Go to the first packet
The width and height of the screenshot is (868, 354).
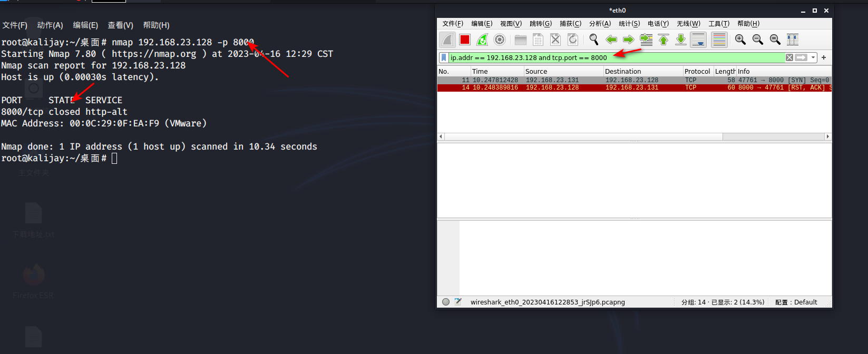(x=664, y=40)
